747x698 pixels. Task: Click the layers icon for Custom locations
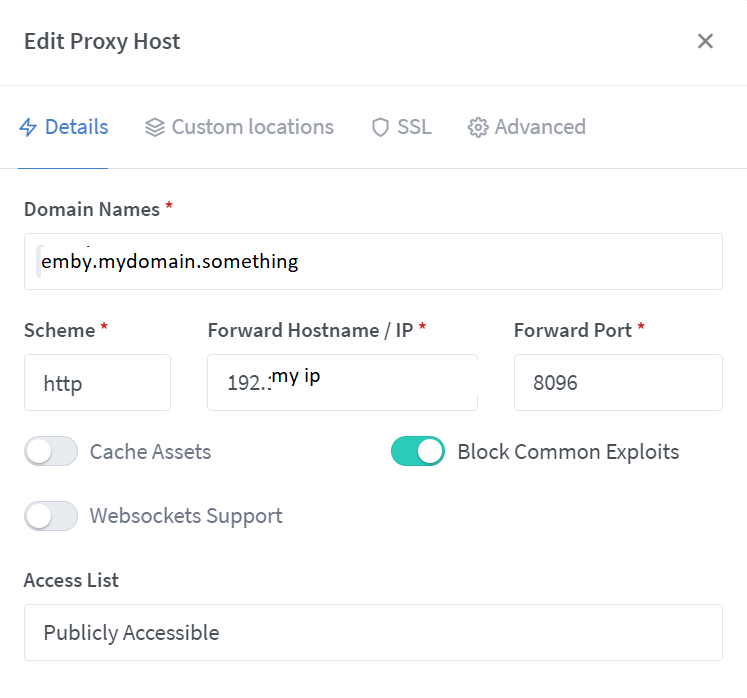click(154, 128)
